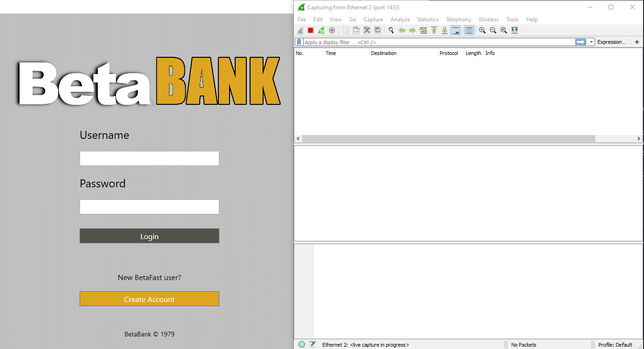Open capture options via the gear icon
The width and height of the screenshot is (644, 349).
tap(332, 30)
